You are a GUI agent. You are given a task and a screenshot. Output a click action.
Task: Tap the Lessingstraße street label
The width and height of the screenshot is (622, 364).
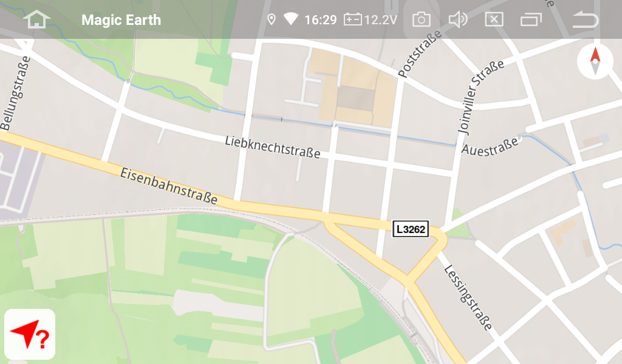(468, 297)
